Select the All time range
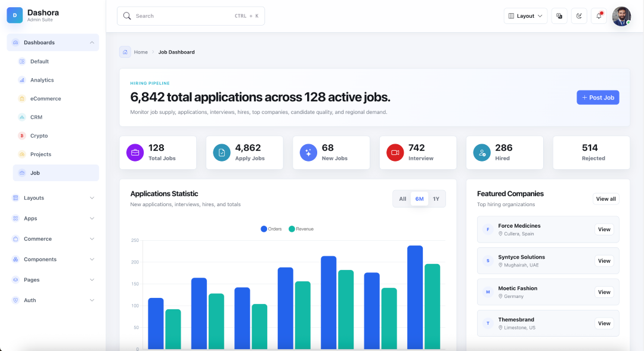Image resolution: width=644 pixels, height=351 pixels. pos(402,199)
